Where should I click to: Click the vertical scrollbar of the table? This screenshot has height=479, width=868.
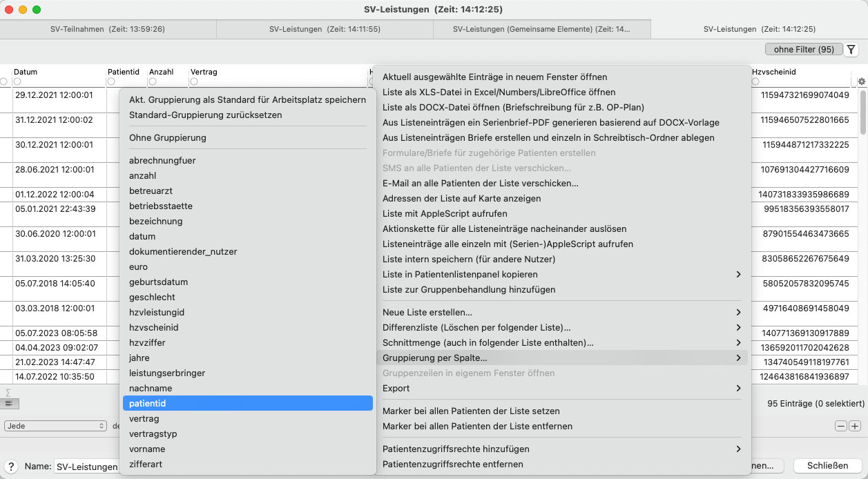[x=862, y=112]
